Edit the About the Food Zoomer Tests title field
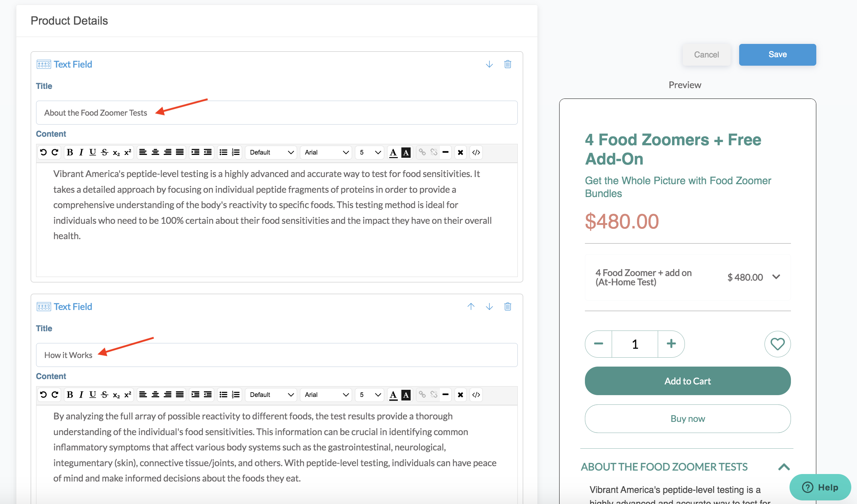The width and height of the screenshot is (857, 504). pyautogui.click(x=277, y=113)
